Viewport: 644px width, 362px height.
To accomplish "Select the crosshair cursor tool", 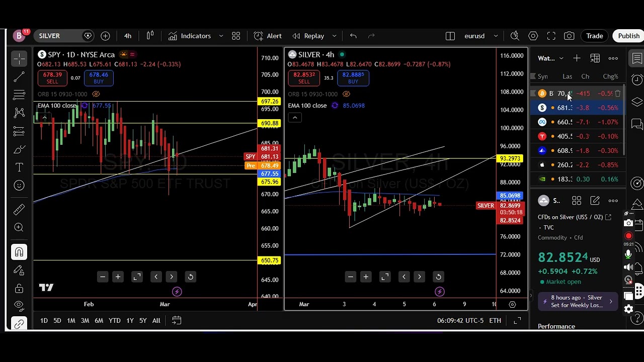I will click(x=19, y=59).
